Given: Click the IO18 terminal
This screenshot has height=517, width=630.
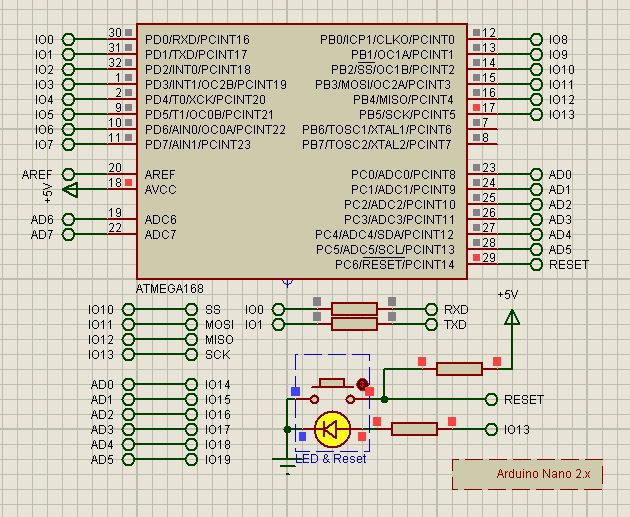Looking at the screenshot, I should [x=191, y=444].
